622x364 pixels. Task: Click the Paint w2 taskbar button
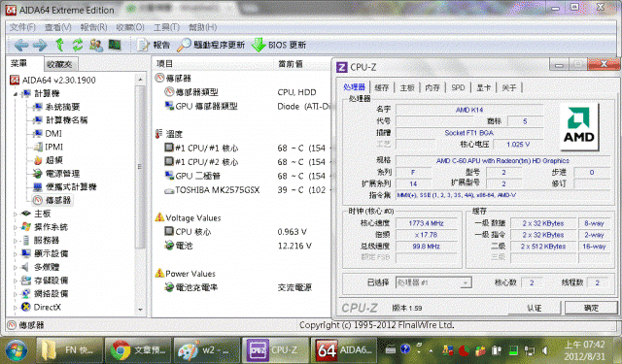[x=207, y=350]
